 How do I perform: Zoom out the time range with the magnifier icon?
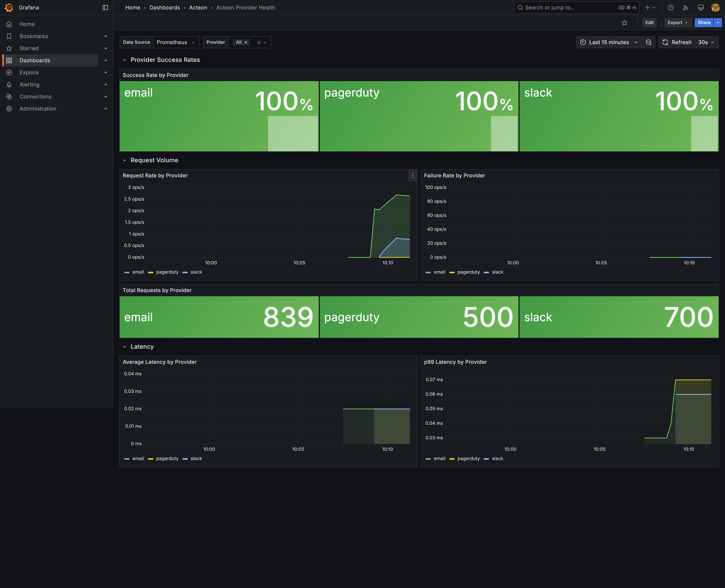[648, 42]
